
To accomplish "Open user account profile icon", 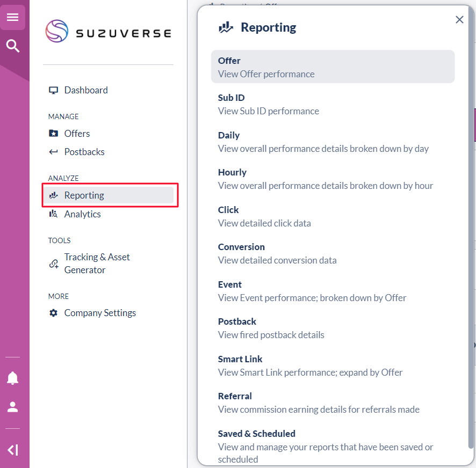I will [x=13, y=407].
